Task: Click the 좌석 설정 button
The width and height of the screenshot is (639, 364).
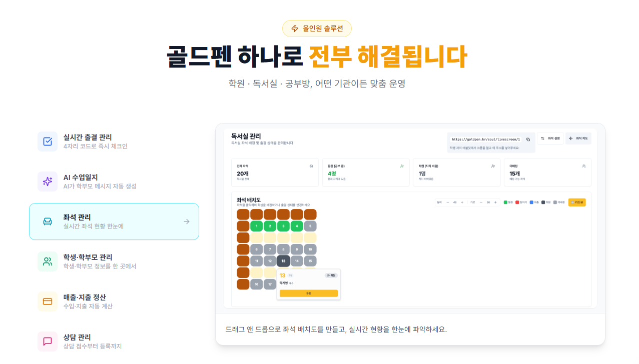Action: 550,138
